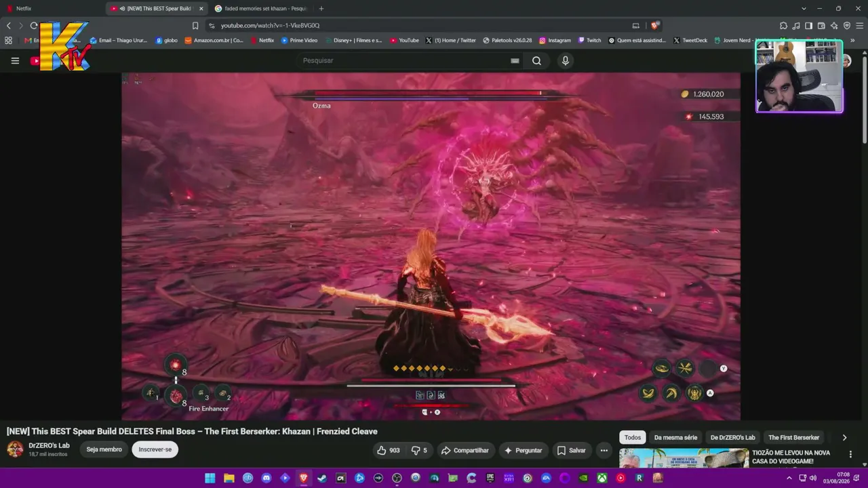Open more actions ellipsis below video
The height and width of the screenshot is (488, 868).
[x=604, y=450]
